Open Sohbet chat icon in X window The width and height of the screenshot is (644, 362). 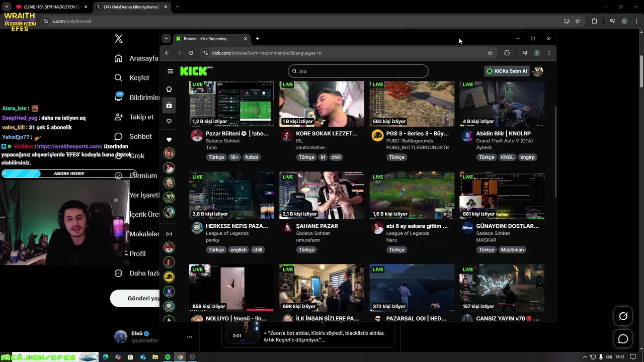click(118, 136)
